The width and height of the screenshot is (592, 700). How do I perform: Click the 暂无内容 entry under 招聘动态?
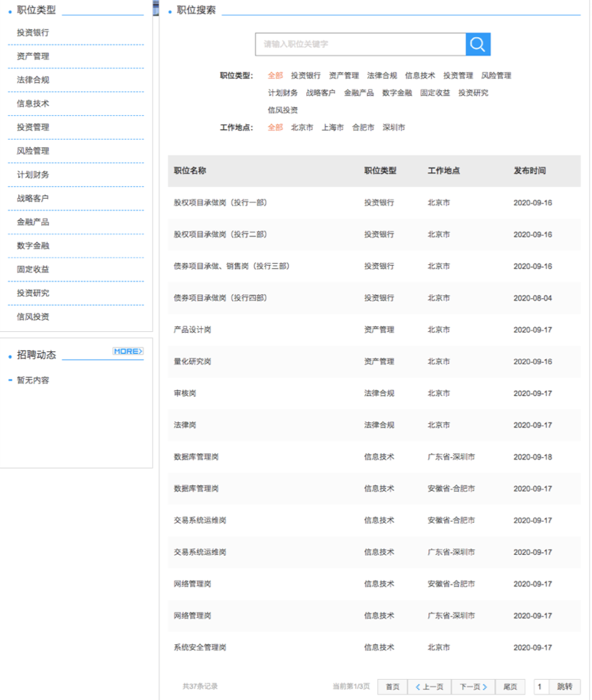(x=33, y=381)
